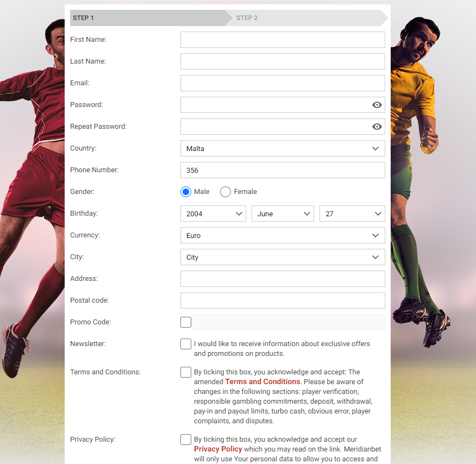Click the Address input field
The height and width of the screenshot is (464, 476).
283,279
